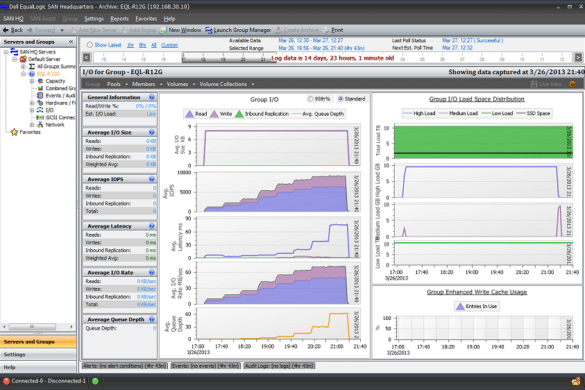
Task: Click the Events / Audit Logs icon
Action: 40,96
